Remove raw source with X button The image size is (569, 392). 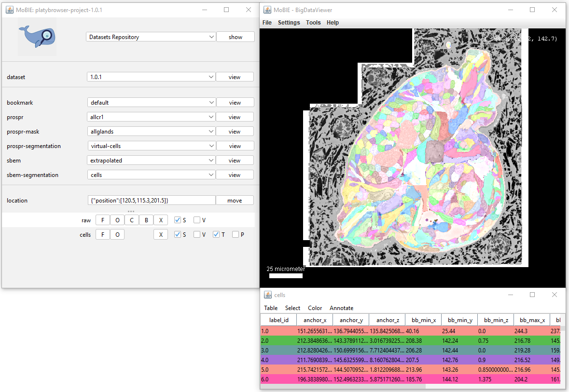(161, 220)
